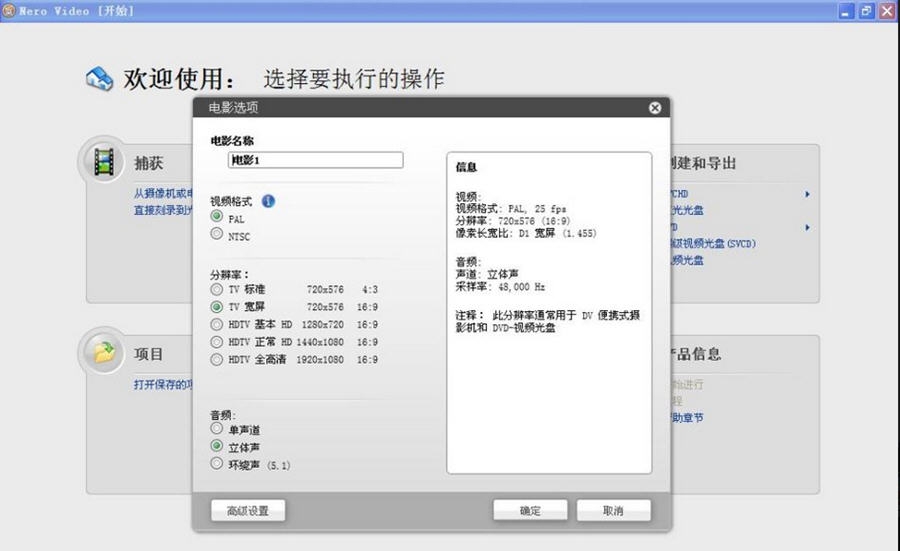The height and width of the screenshot is (551, 900).
Task: Click the folder 项目 icon
Action: [x=103, y=352]
